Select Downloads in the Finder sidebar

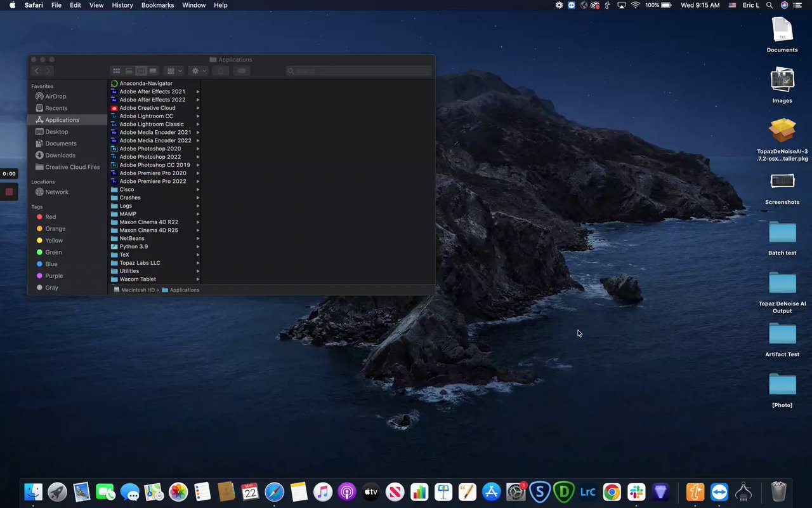pos(60,155)
